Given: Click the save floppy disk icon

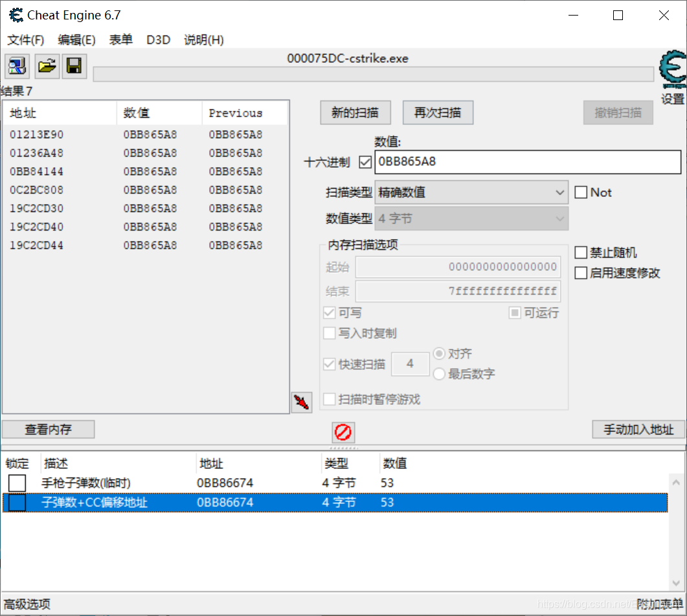Looking at the screenshot, I should (74, 66).
